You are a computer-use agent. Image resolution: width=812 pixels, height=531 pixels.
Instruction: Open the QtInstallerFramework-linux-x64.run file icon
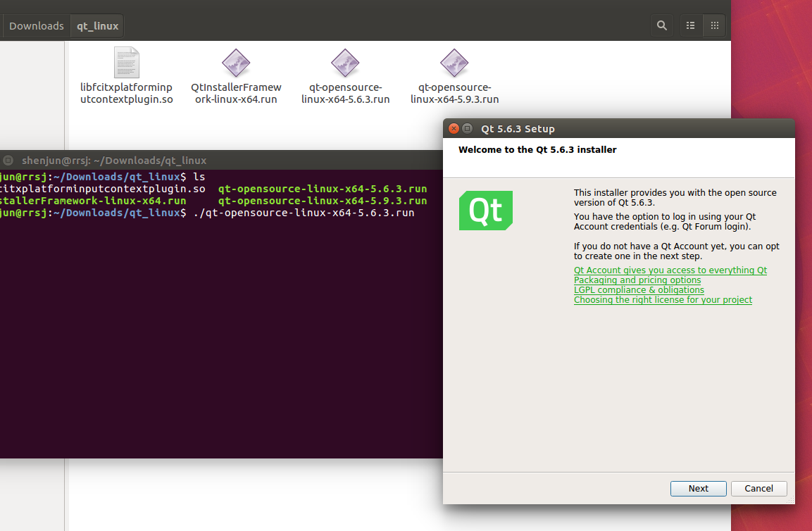(x=236, y=62)
